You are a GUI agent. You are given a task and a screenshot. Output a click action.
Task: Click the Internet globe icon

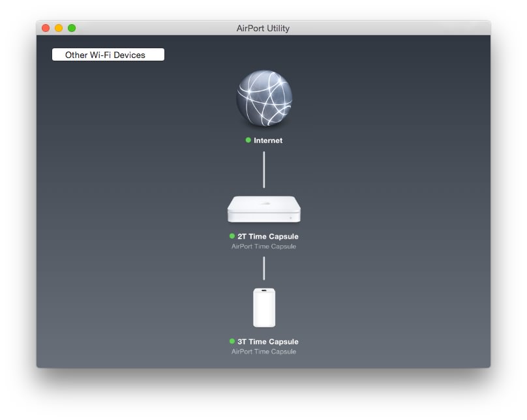(264, 98)
